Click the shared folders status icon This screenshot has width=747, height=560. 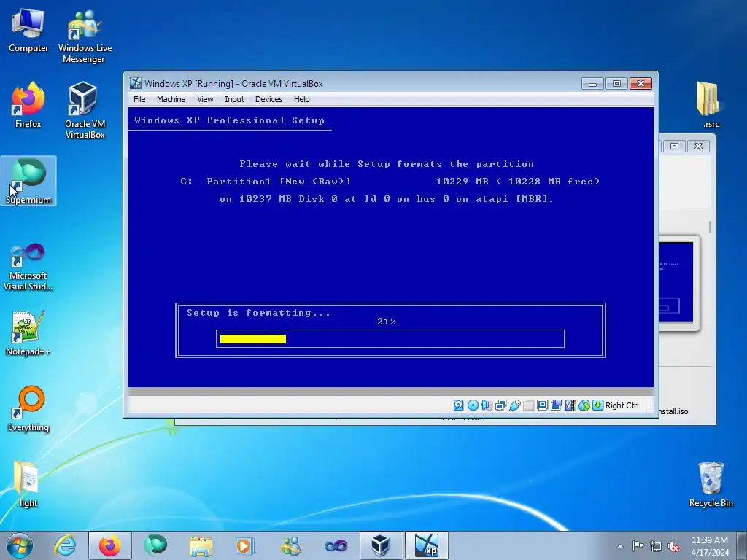click(528, 405)
